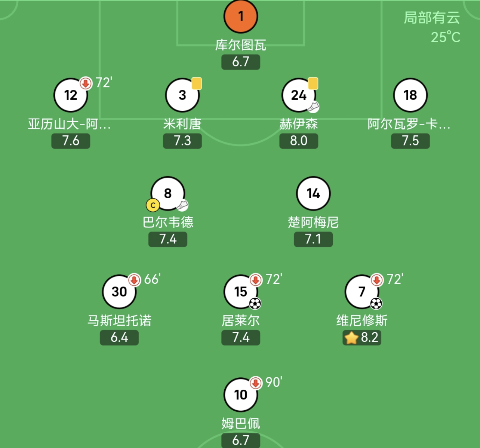Tap the assist boot icon on player 24

pos(313,107)
